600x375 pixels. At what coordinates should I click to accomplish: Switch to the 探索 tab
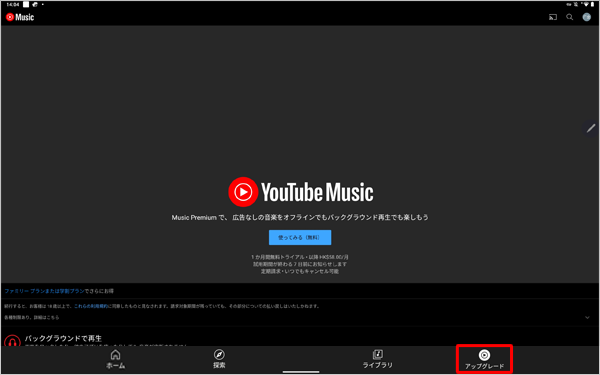[x=219, y=359]
